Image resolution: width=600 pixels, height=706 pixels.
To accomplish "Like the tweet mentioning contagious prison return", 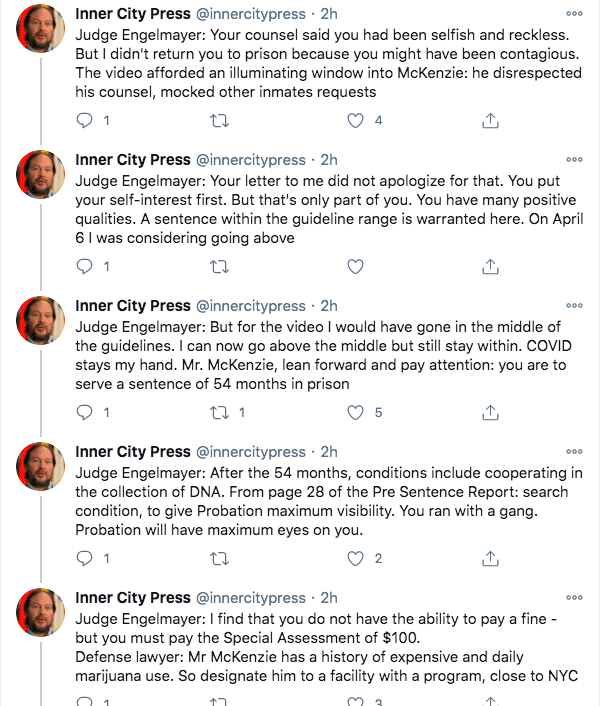I will (355, 121).
